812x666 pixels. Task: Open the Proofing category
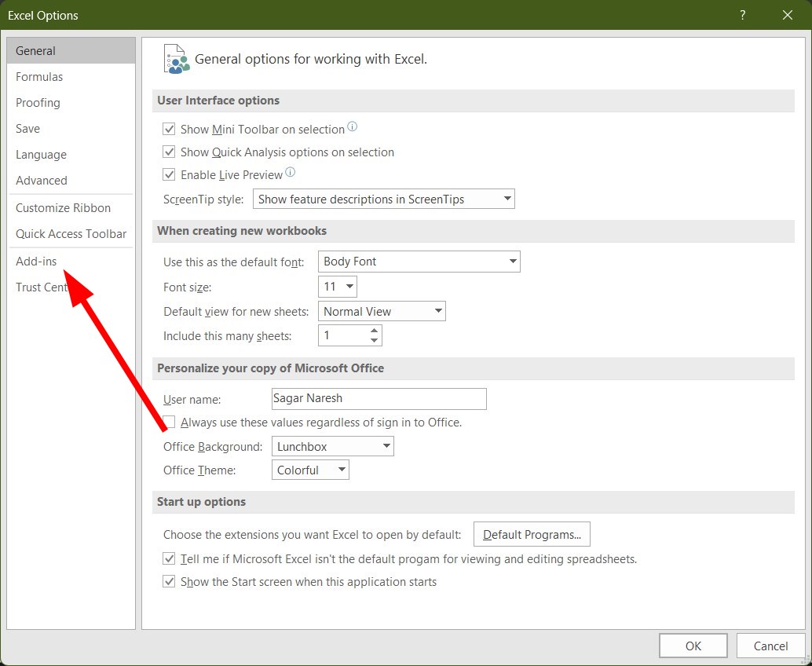point(71,103)
